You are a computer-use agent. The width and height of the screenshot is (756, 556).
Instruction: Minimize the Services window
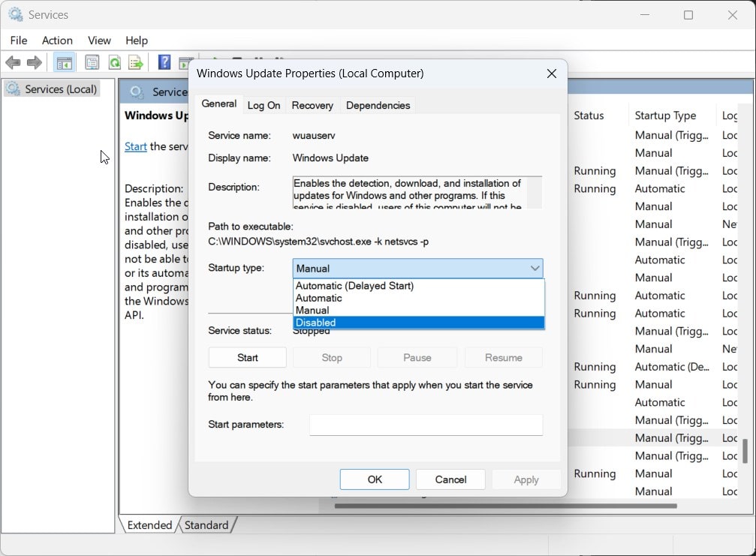pos(645,15)
